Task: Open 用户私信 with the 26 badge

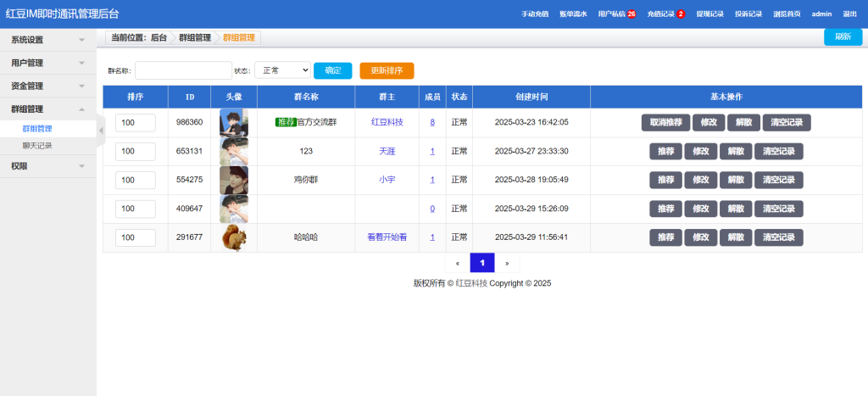Action: point(616,14)
